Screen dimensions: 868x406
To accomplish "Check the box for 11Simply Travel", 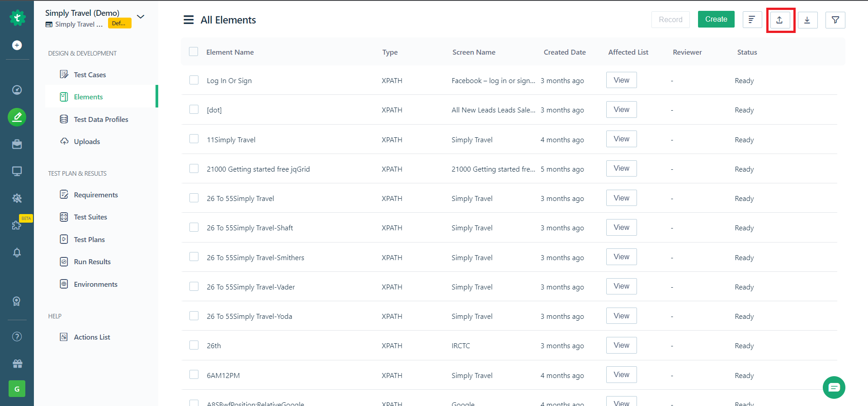I will [x=194, y=139].
